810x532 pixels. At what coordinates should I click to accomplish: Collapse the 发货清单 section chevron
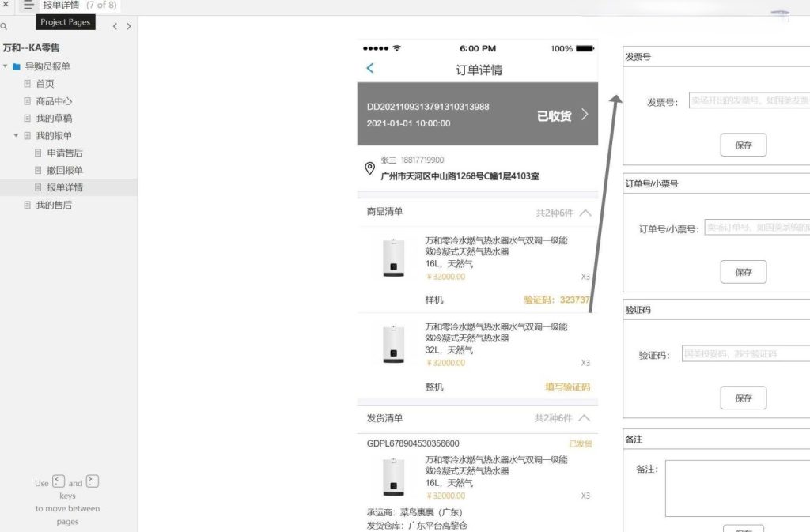point(583,417)
